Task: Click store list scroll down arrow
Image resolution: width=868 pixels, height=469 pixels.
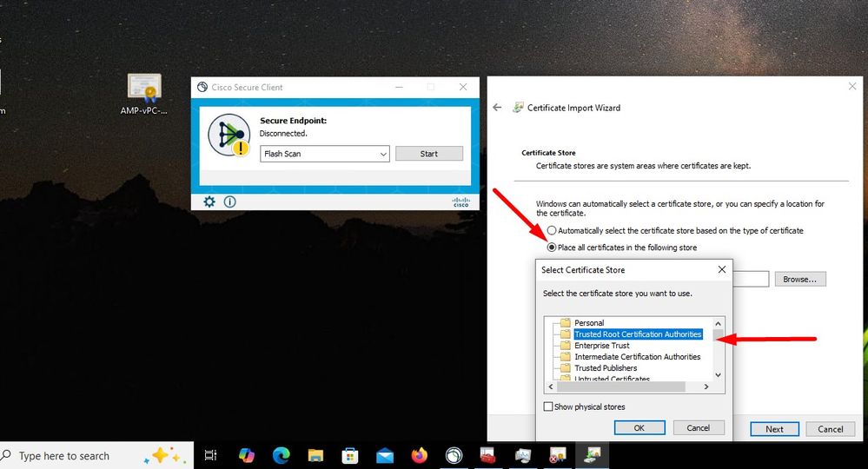Action: coord(718,375)
